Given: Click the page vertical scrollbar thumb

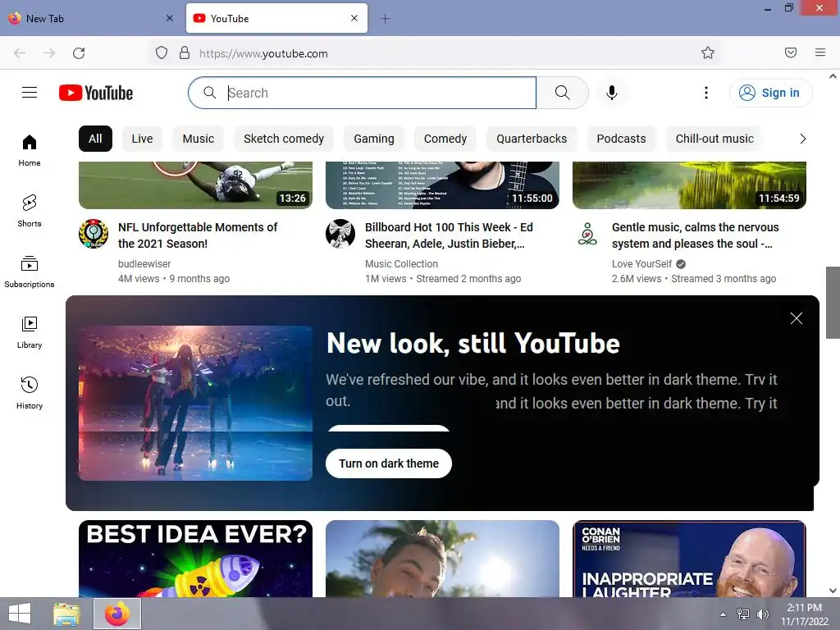Looking at the screenshot, I should (833, 302).
